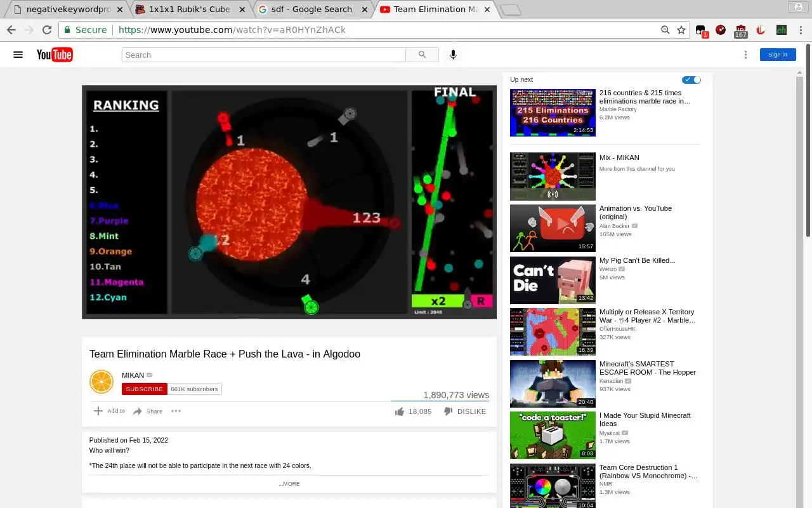Image resolution: width=812 pixels, height=508 pixels.
Task: Click the address bar URL
Action: tap(232, 30)
